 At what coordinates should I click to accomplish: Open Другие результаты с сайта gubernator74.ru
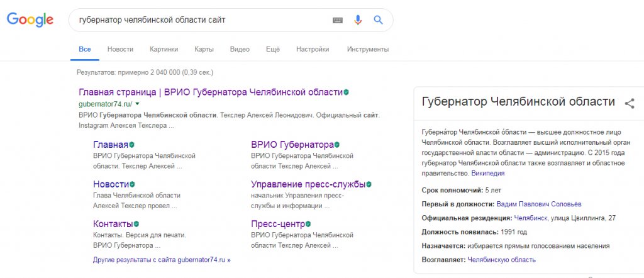[162, 259]
